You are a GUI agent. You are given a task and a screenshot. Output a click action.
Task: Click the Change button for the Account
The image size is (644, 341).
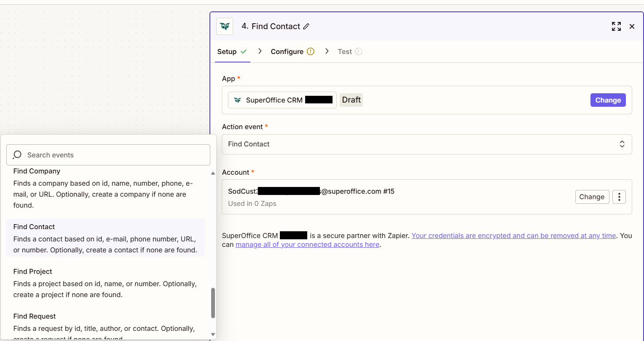coord(592,197)
